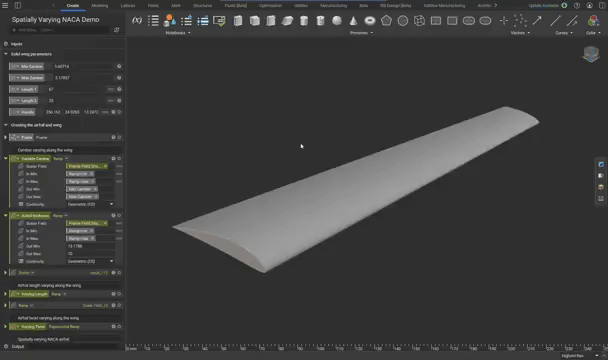The width and height of the screenshot is (608, 360).
Task: Open Continuity dropdown under Variable Camber
Action: (90, 204)
